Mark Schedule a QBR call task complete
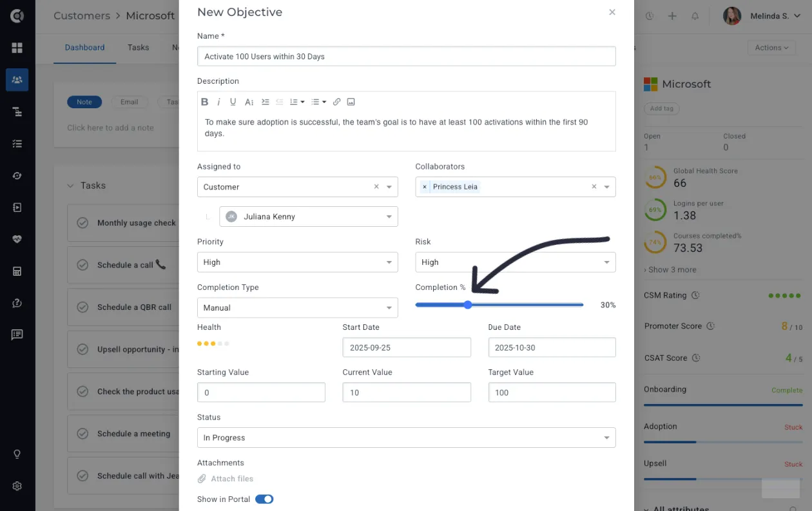Screen dimensions: 812x511 (x=82, y=307)
